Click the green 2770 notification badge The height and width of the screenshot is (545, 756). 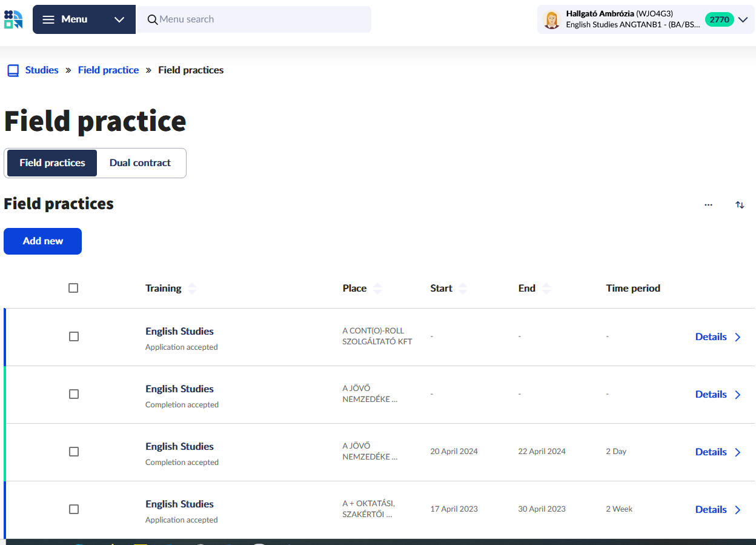719,19
